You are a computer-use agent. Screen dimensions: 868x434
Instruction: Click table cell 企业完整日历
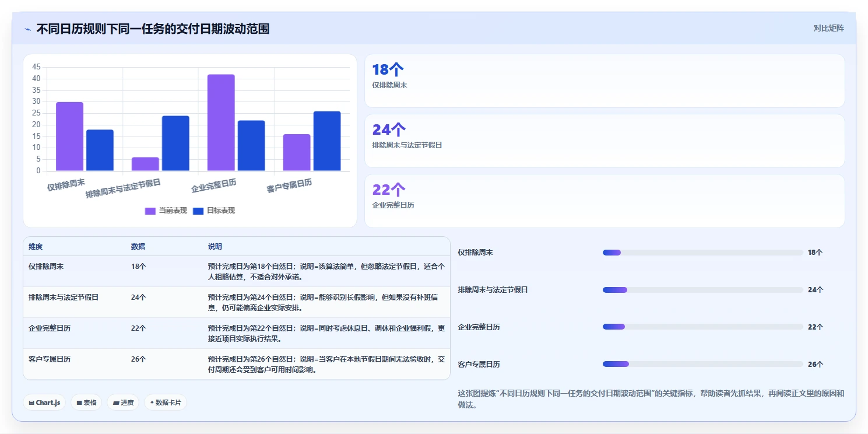coord(50,328)
